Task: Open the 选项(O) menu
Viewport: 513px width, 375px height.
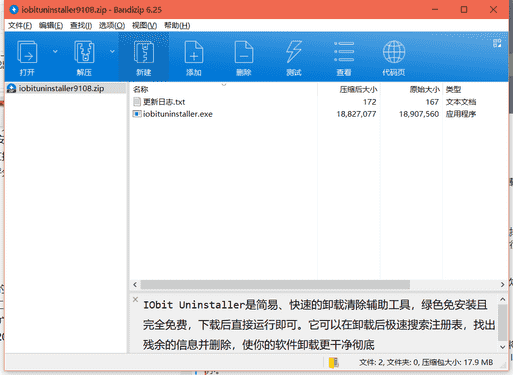Action: 112,26
